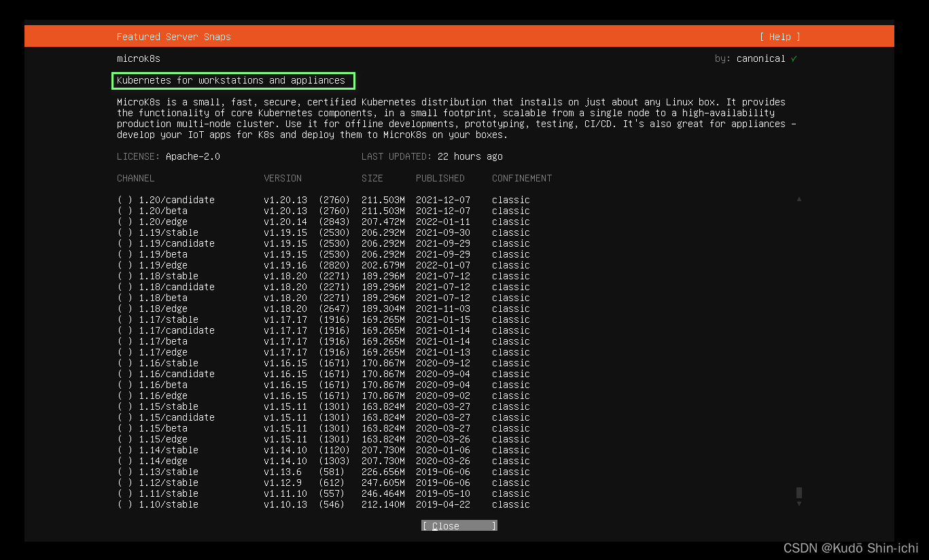Select the 1.15/stable channel
The image size is (929, 560).
(323, 406)
